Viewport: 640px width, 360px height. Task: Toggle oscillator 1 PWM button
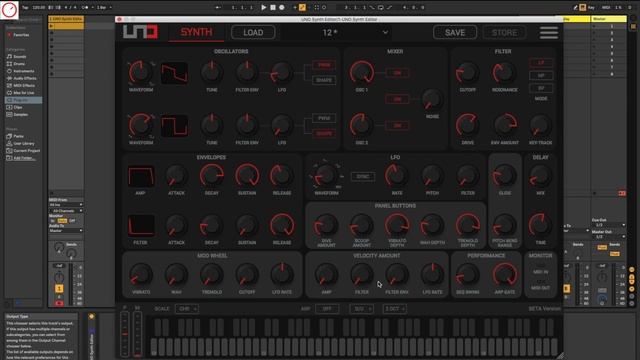coord(324,65)
